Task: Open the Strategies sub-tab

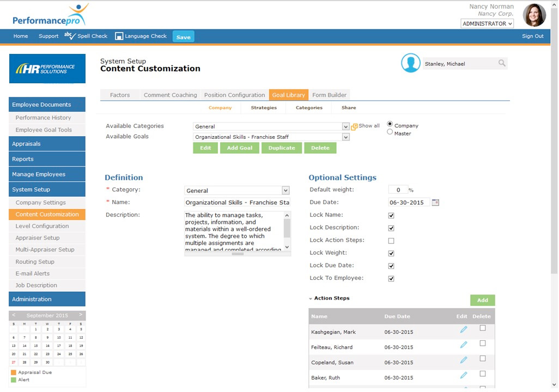Action: 263,108
